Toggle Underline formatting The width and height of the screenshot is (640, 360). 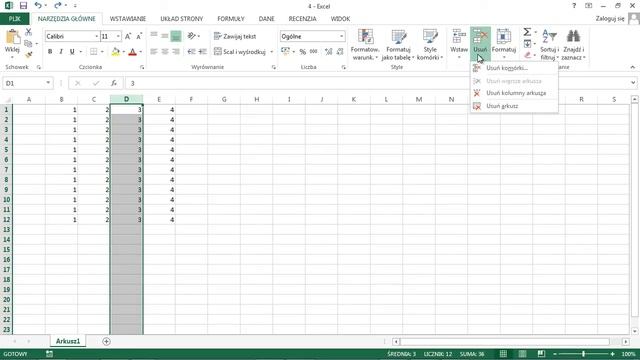point(72,51)
